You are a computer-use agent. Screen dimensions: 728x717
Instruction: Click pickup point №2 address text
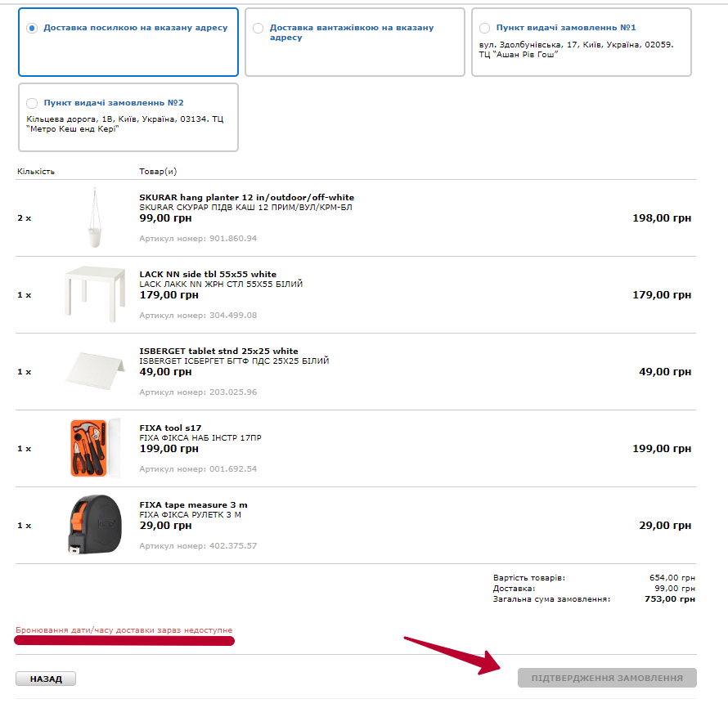click(x=124, y=123)
